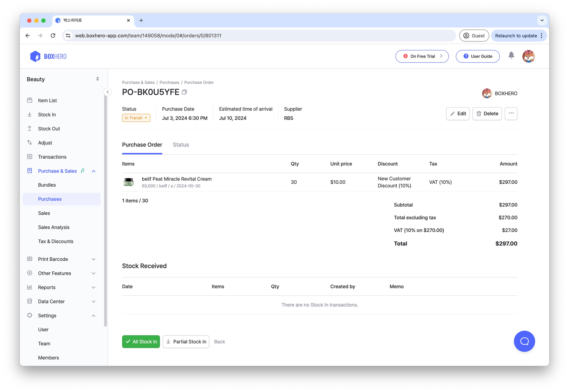Click the Stock Out sidebar icon
The height and width of the screenshot is (392, 569).
click(x=31, y=128)
